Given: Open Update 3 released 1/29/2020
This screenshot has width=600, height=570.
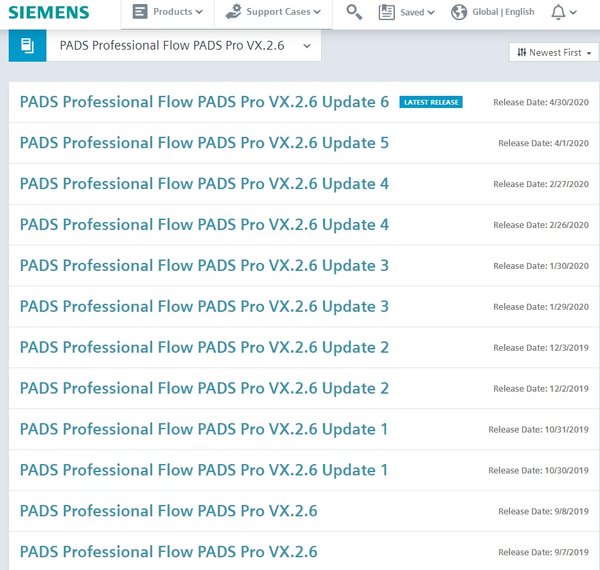Looking at the screenshot, I should coord(204,307).
